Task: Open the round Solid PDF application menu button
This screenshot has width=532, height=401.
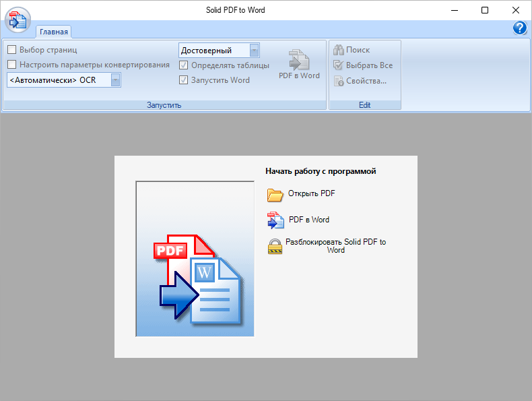Action: (18, 20)
